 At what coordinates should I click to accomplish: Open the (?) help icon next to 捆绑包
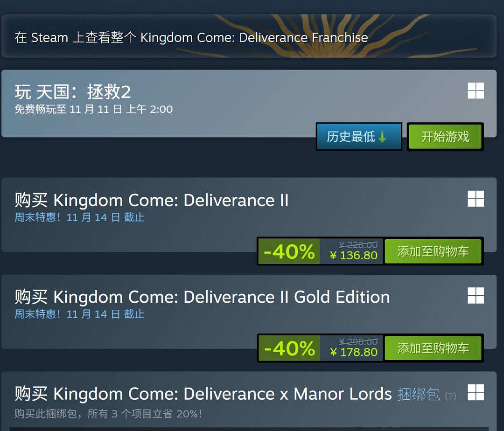click(450, 396)
